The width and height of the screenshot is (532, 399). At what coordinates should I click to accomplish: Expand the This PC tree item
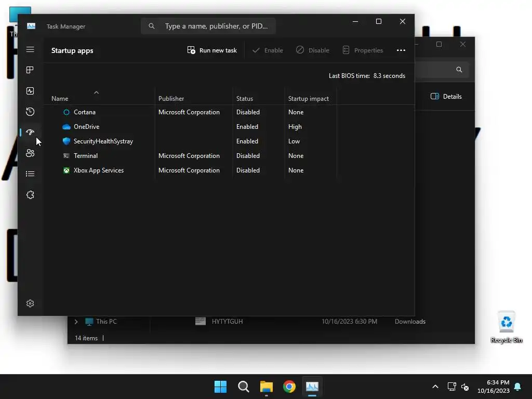pos(76,322)
